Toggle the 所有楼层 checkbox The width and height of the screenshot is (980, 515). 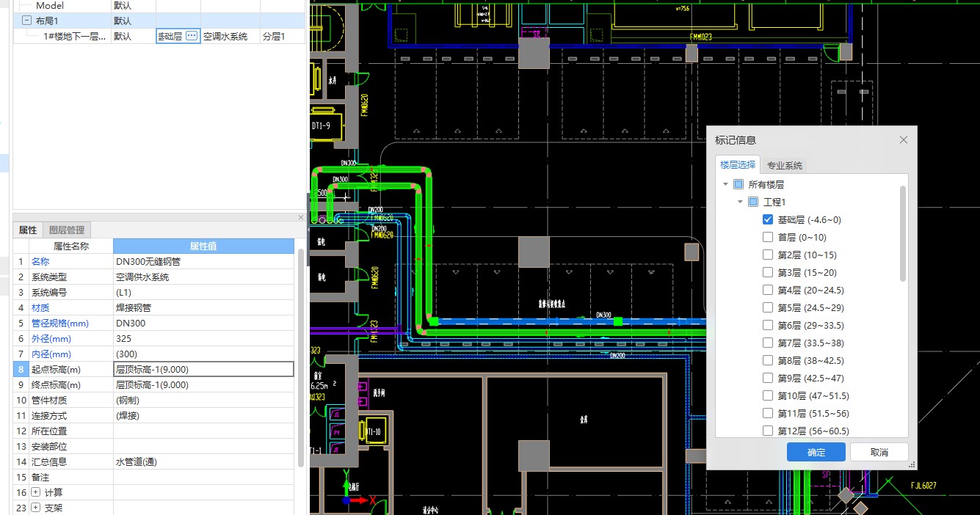(738, 185)
